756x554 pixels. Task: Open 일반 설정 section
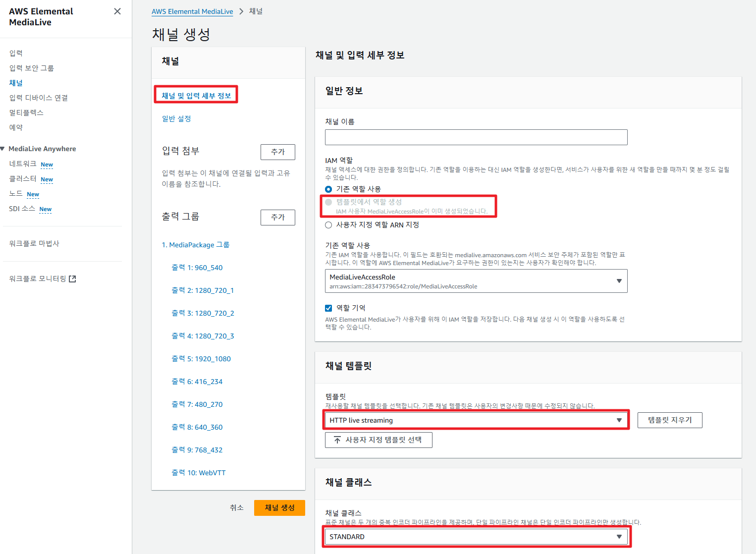[x=176, y=118]
